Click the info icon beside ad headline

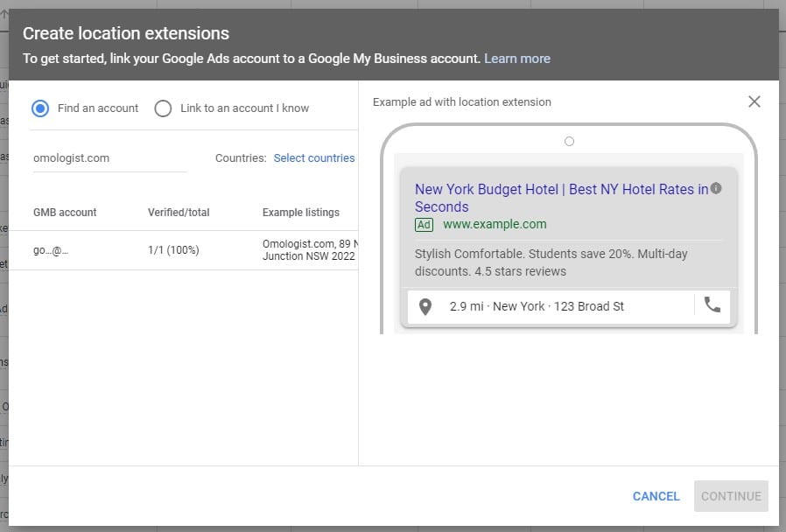coord(716,188)
